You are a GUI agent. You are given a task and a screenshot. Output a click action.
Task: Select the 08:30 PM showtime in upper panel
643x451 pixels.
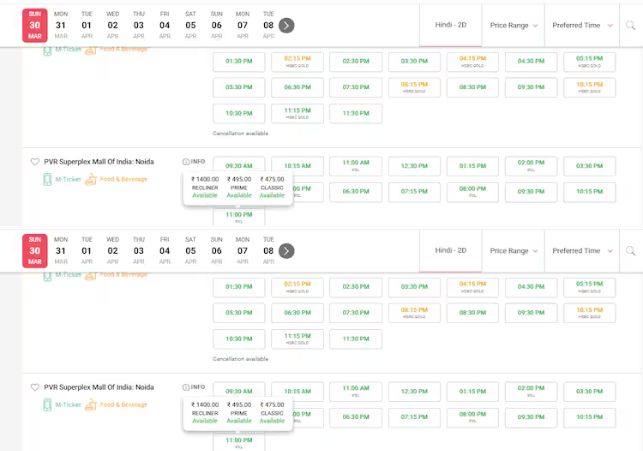(473, 87)
